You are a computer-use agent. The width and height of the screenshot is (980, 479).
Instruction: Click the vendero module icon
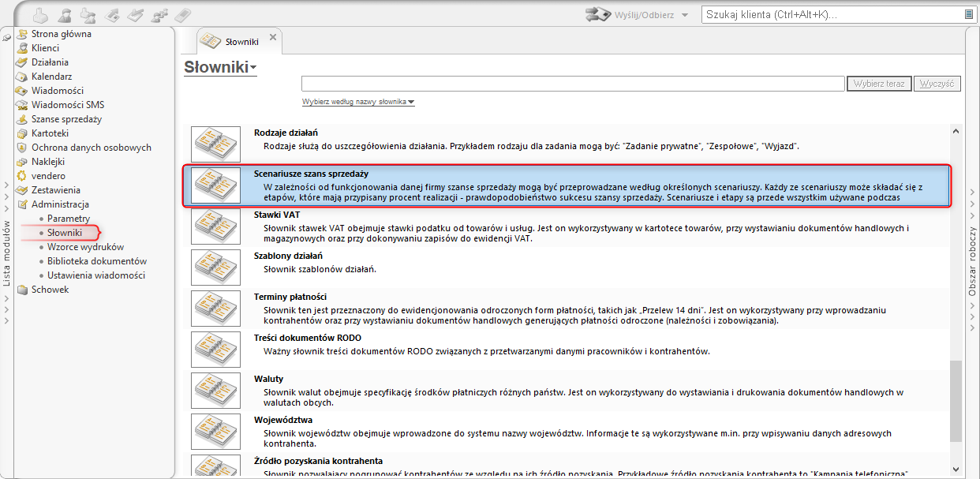22,176
